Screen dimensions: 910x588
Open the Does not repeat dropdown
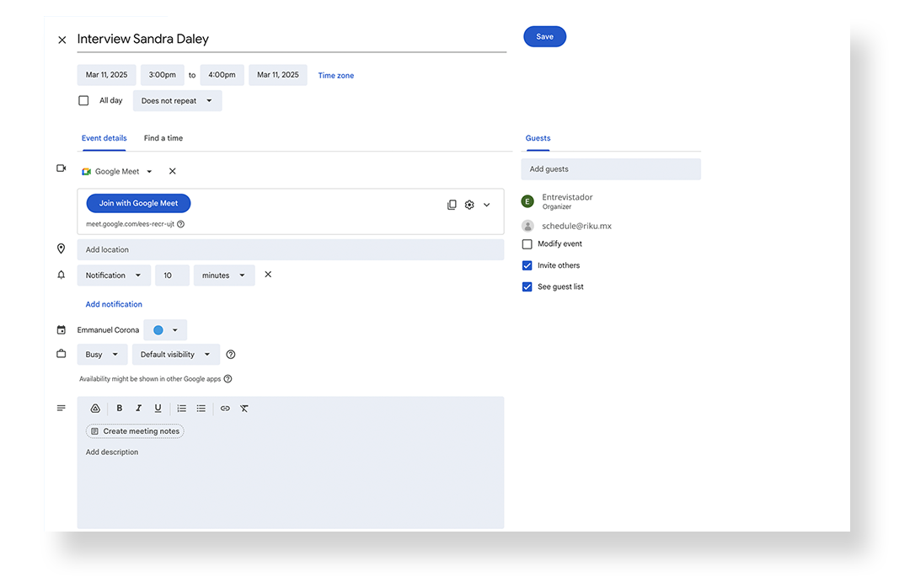tap(177, 101)
